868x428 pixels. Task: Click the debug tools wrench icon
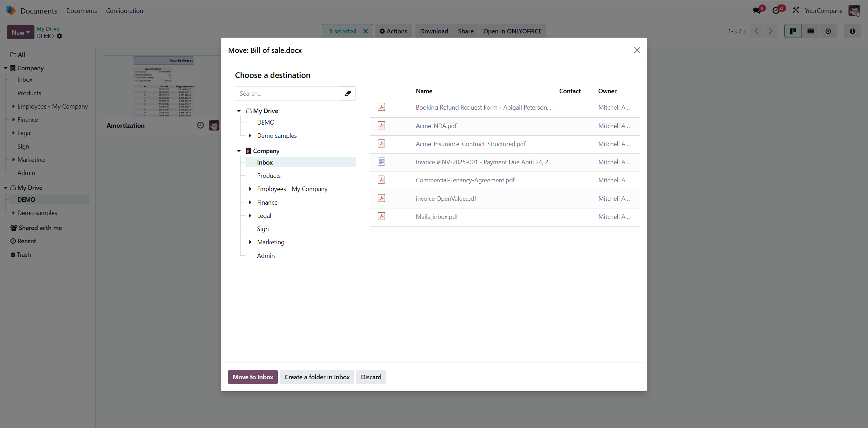pyautogui.click(x=796, y=10)
